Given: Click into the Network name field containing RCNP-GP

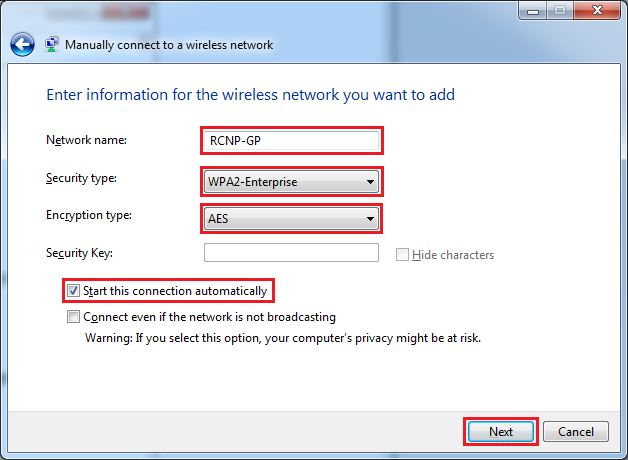Looking at the screenshot, I should [291, 141].
